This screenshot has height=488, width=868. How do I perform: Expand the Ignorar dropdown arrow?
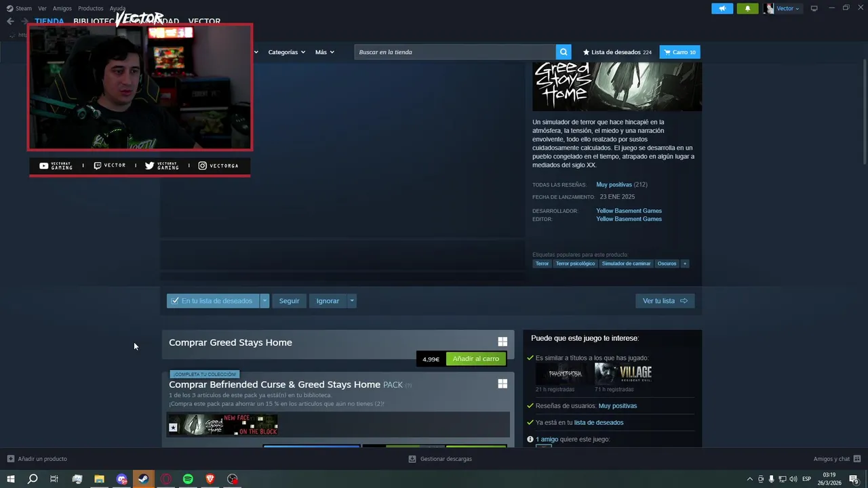(x=351, y=301)
